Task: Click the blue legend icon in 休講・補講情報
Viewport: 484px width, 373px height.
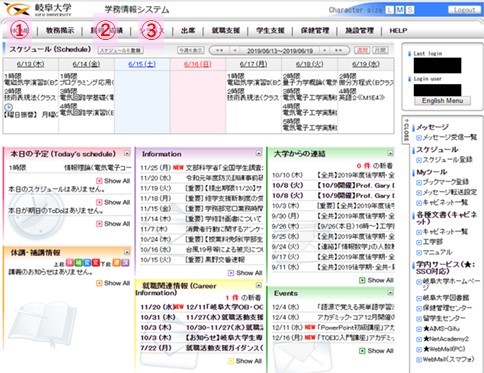Action: point(87,263)
